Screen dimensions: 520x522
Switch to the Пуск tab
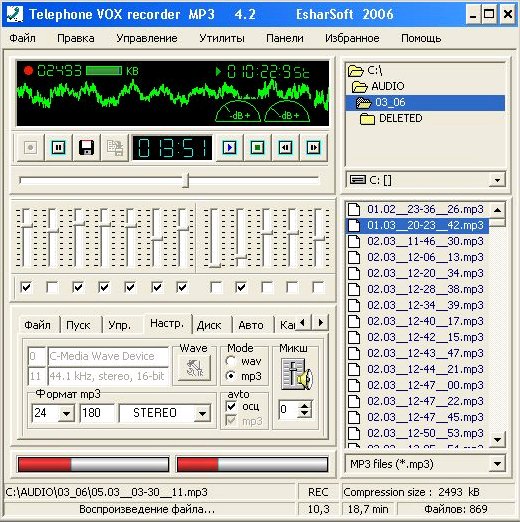78,325
